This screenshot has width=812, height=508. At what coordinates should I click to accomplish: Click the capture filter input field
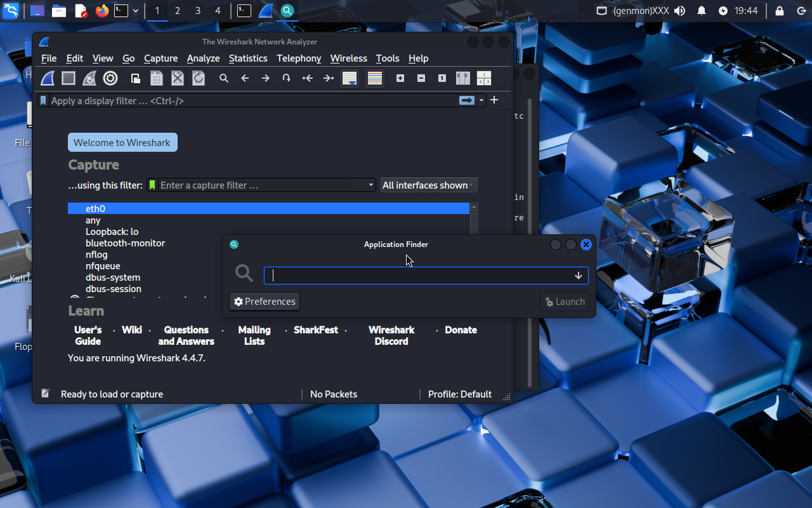[262, 185]
